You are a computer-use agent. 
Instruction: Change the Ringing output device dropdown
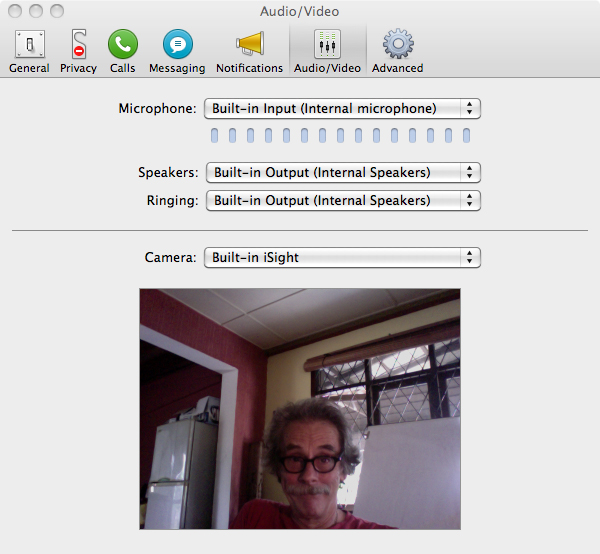343,200
